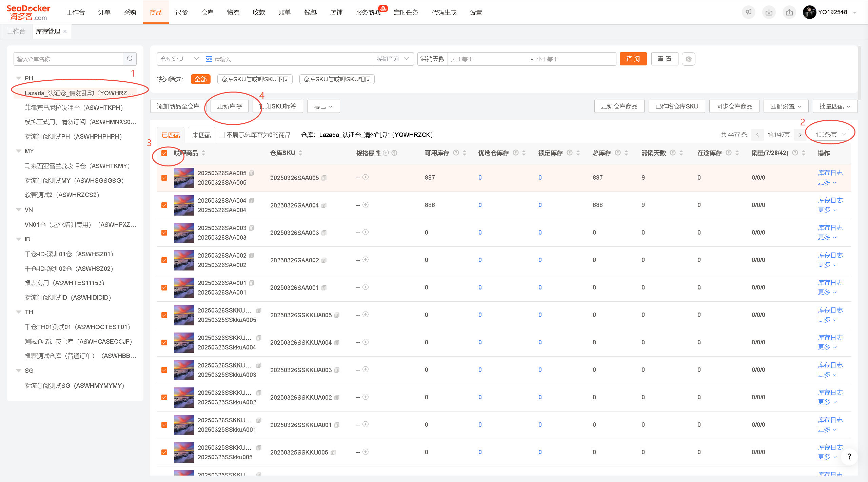Open the column settings gear icon

pos(689,59)
